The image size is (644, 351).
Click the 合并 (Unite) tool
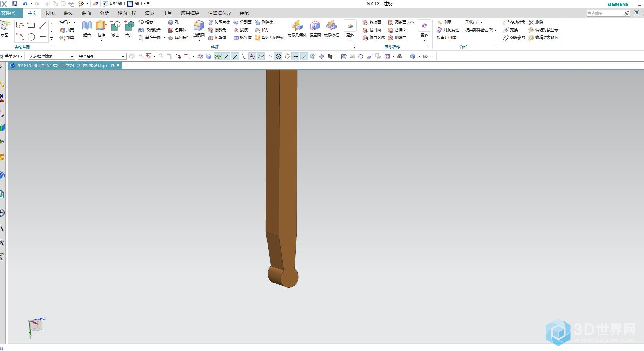(129, 29)
